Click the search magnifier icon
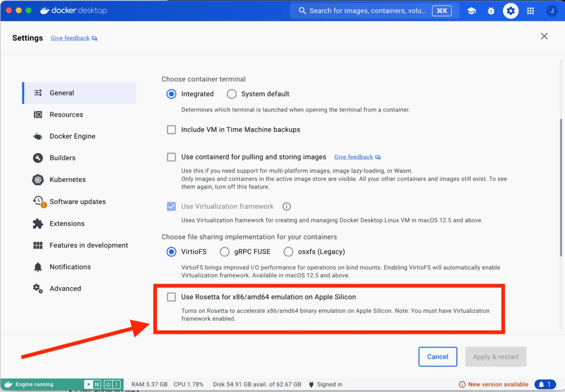Image resolution: width=565 pixels, height=392 pixels. [x=302, y=11]
